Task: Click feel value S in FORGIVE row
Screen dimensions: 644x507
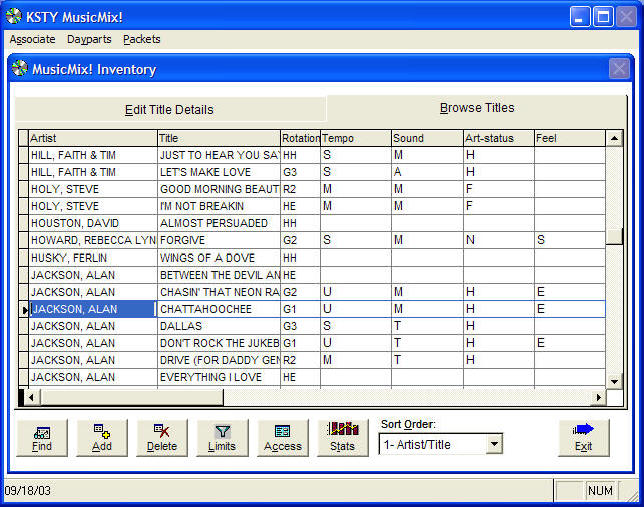Action: pyautogui.click(x=570, y=240)
